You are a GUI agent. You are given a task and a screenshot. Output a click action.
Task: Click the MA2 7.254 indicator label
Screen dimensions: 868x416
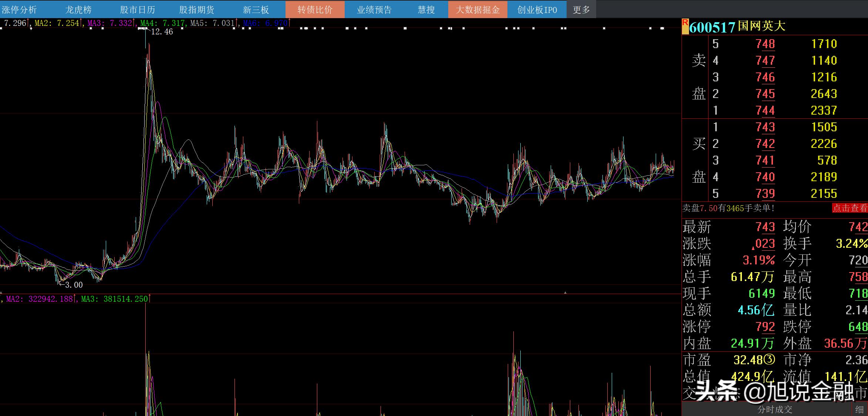[57, 23]
